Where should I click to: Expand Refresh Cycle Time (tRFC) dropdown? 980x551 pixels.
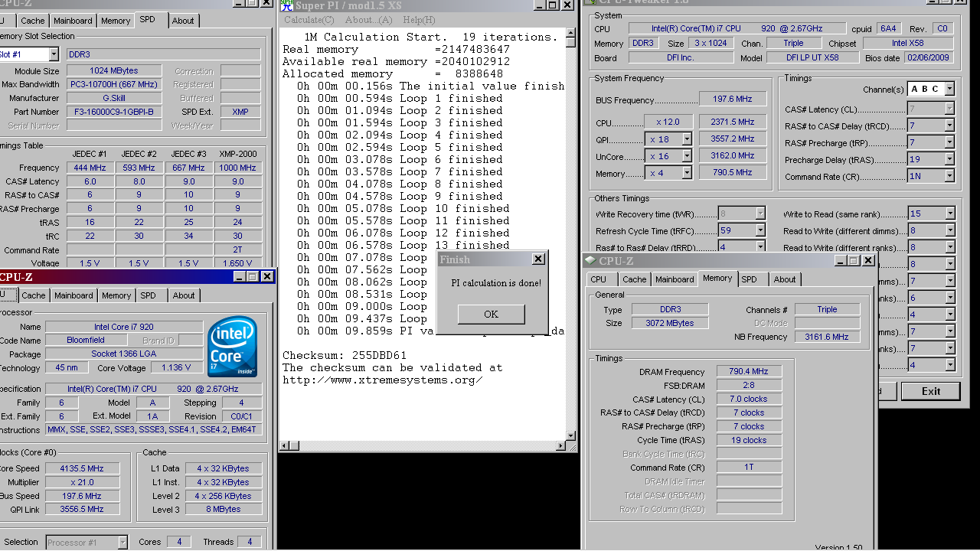760,230
